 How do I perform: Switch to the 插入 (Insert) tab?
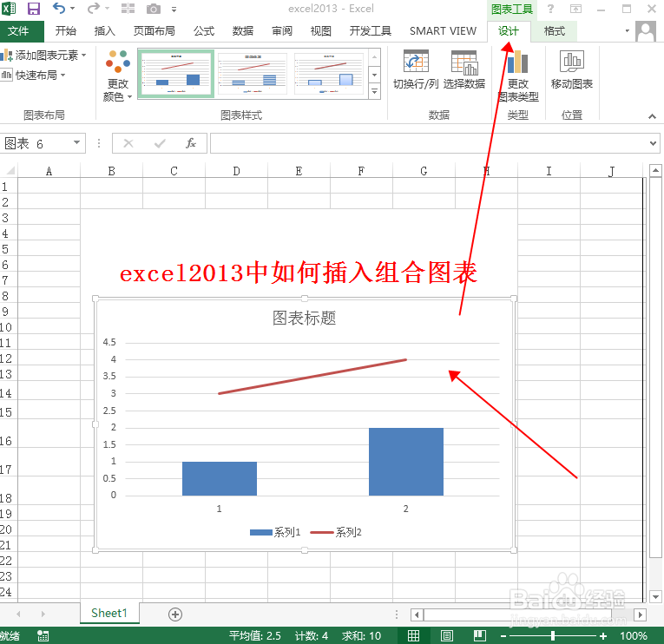click(x=105, y=31)
